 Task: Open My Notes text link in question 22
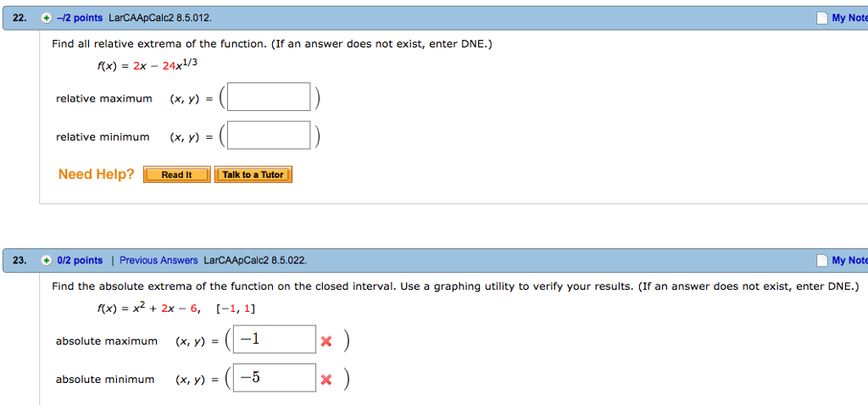pyautogui.click(x=849, y=18)
